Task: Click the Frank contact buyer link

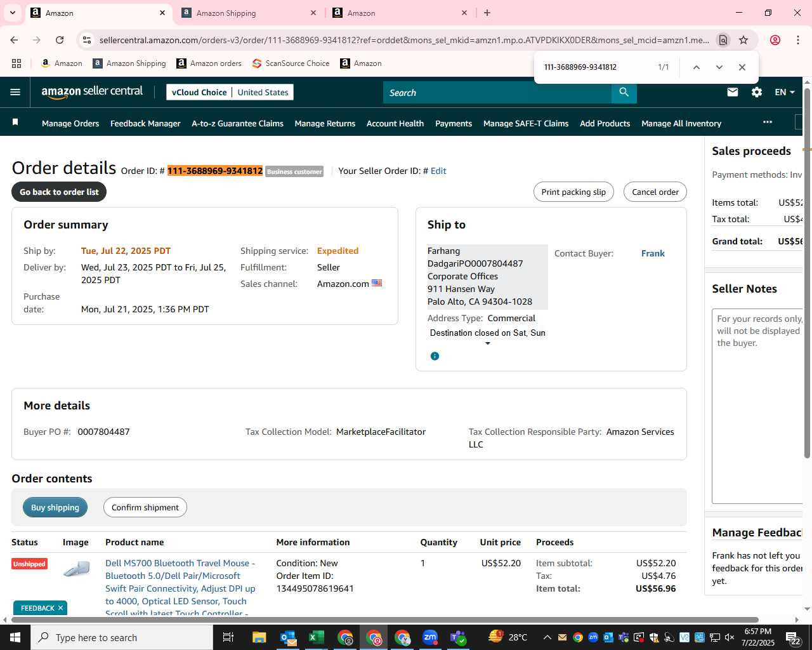Action: pos(653,253)
